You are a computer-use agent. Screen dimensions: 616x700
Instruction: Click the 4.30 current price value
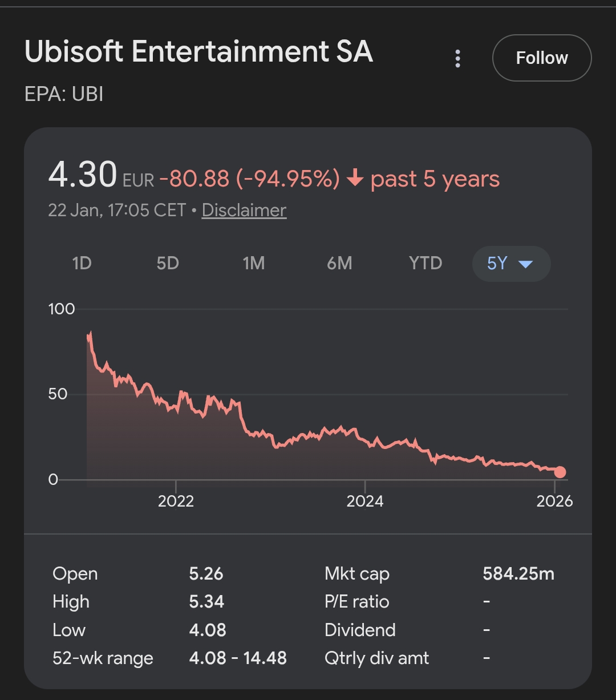(x=83, y=175)
